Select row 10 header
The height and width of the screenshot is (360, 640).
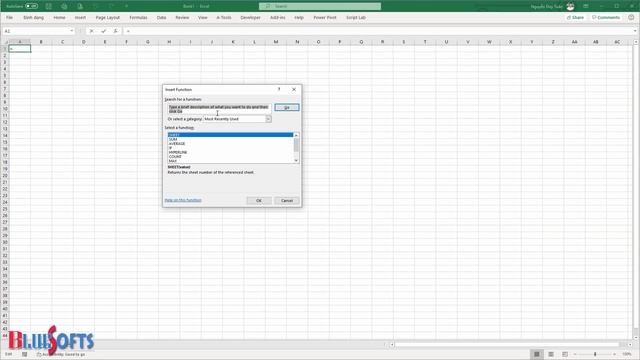(5, 109)
